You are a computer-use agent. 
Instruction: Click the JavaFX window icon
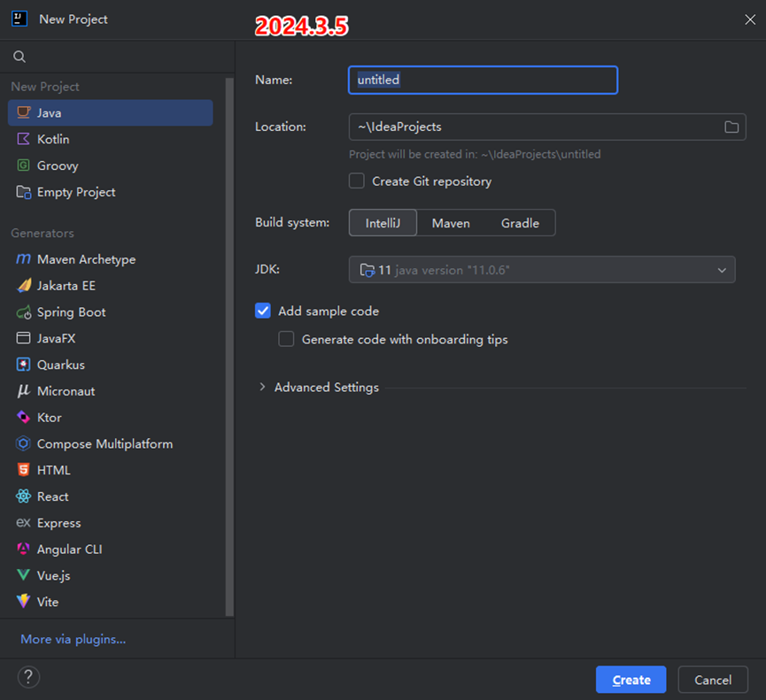tap(23, 338)
